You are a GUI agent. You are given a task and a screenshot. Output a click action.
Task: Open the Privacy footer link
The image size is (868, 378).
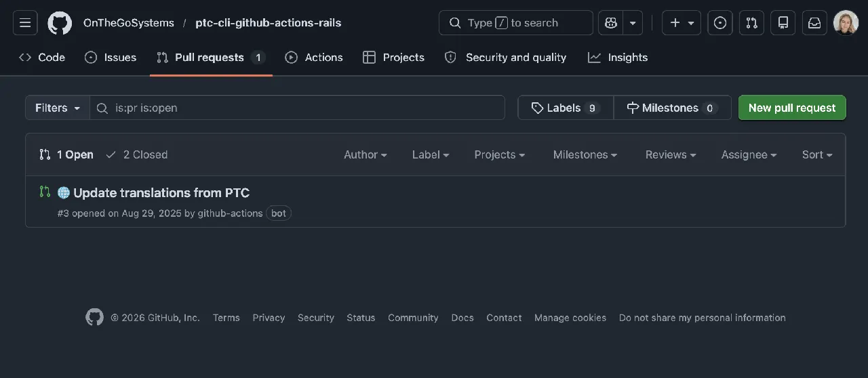[x=269, y=318]
